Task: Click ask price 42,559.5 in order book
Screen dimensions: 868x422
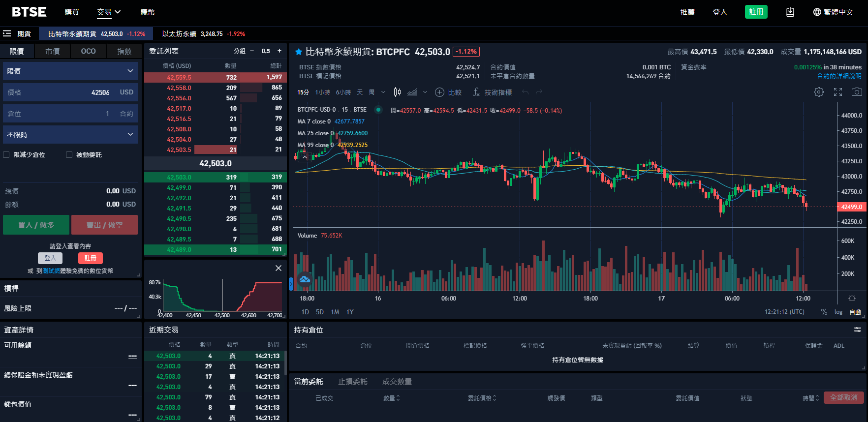Action: coord(179,77)
